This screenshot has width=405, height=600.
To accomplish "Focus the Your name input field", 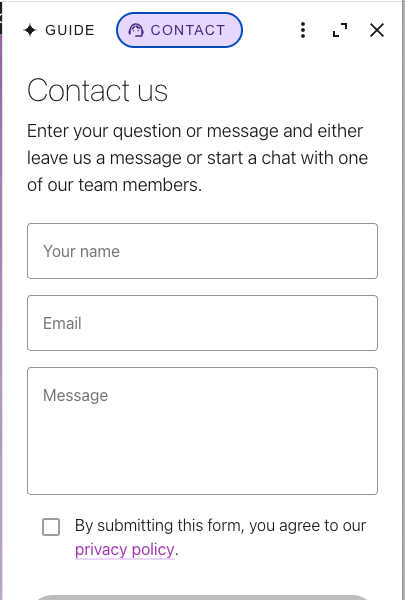I will [202, 251].
